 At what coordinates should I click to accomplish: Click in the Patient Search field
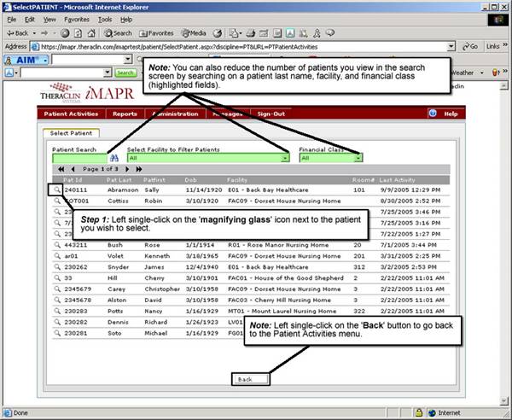point(79,158)
